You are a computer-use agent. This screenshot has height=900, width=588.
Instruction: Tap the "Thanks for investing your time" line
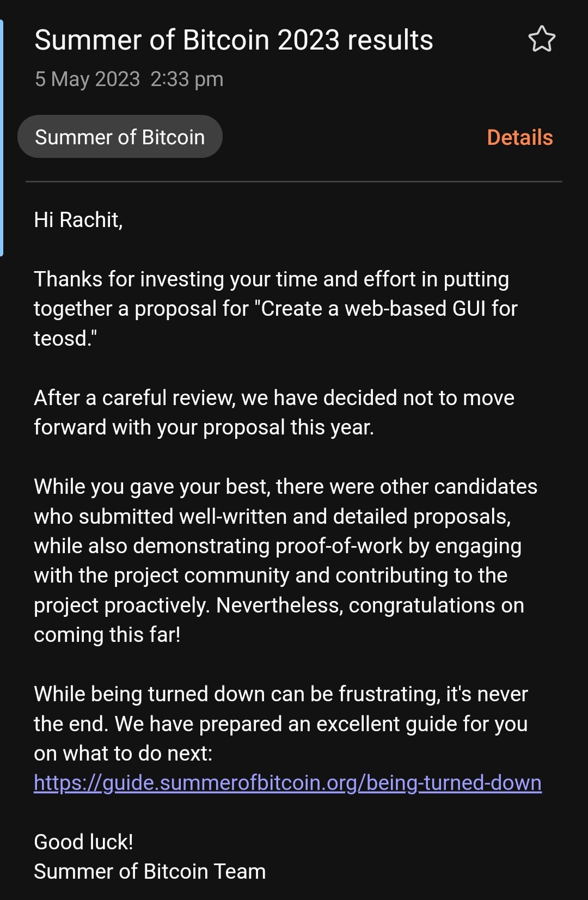point(271,279)
